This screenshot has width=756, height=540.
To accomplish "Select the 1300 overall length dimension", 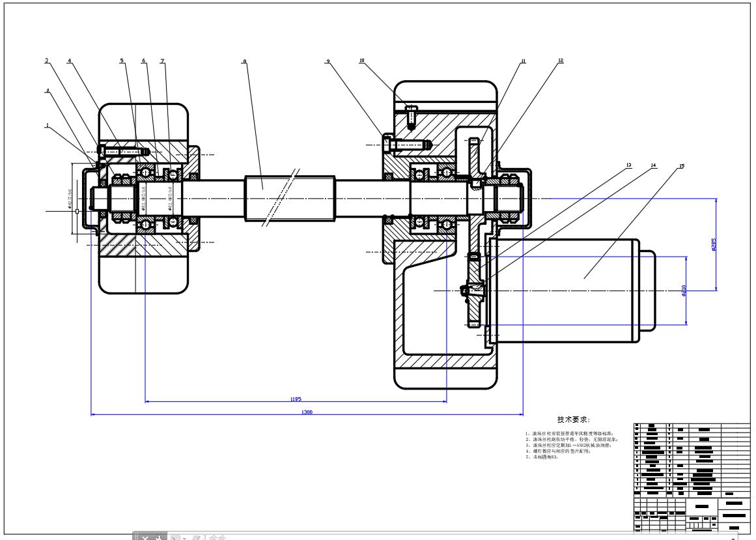I will [x=307, y=412].
